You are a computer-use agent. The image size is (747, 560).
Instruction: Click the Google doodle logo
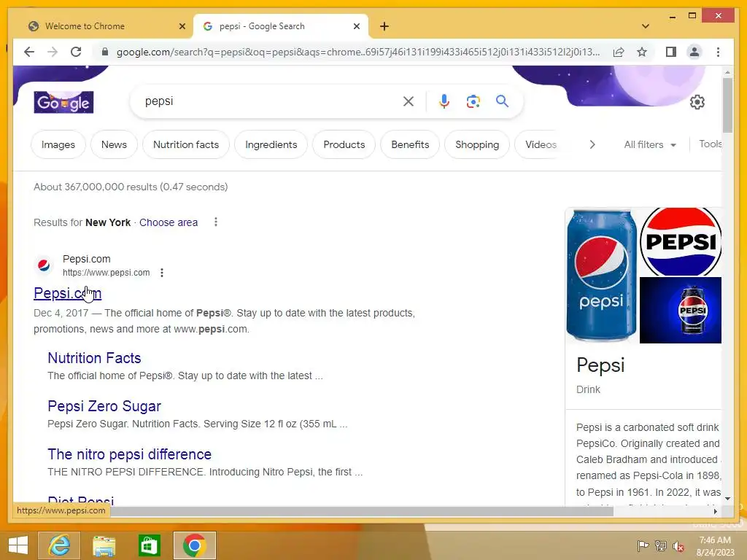pyautogui.click(x=64, y=102)
